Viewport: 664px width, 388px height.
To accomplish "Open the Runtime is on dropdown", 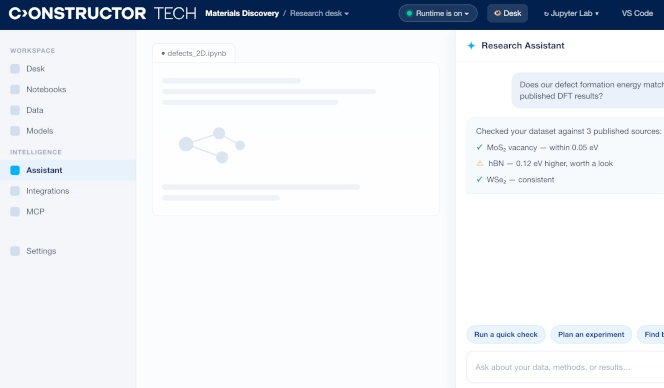I will tap(438, 14).
